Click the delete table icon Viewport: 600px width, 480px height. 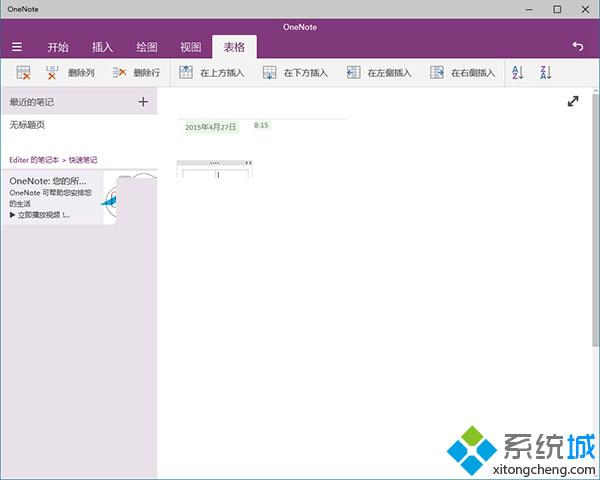[x=23, y=72]
